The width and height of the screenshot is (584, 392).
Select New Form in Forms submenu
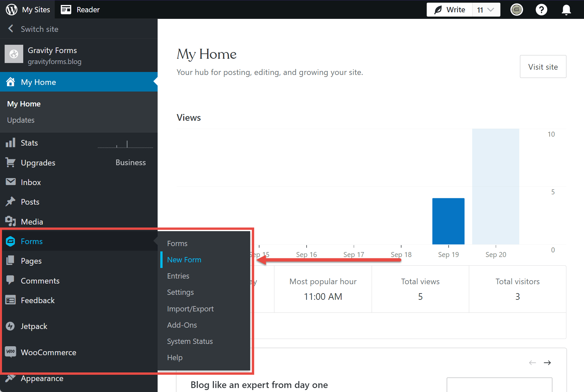click(x=184, y=260)
